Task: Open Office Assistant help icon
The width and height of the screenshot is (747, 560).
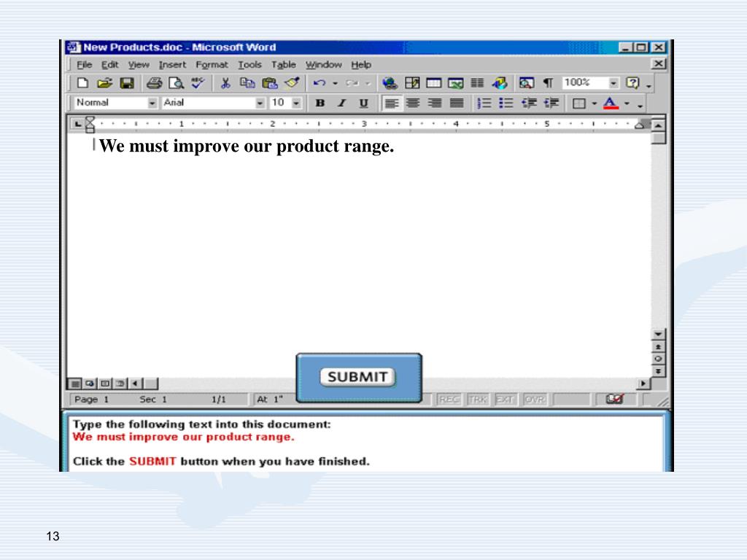Action: [632, 83]
